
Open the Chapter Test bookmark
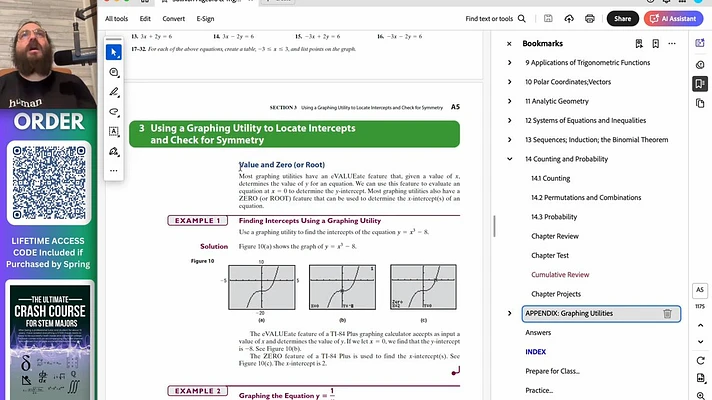click(550, 256)
